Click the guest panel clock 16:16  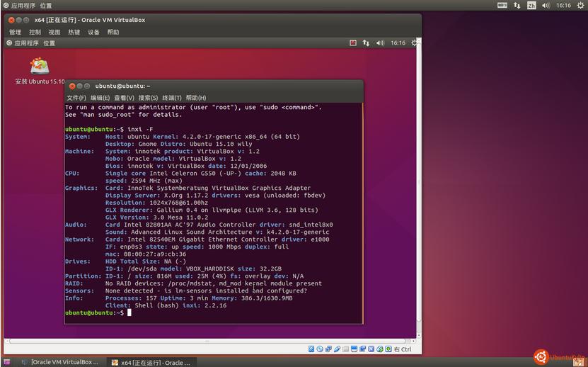(398, 43)
